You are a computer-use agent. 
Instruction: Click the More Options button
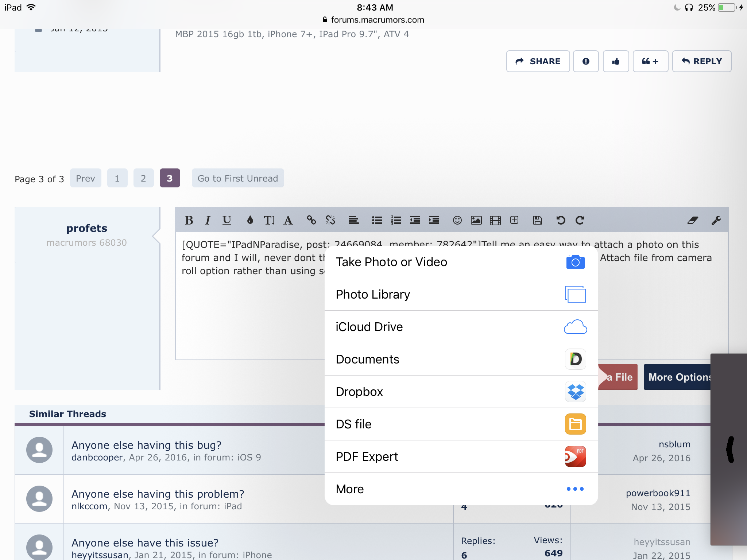click(x=677, y=377)
